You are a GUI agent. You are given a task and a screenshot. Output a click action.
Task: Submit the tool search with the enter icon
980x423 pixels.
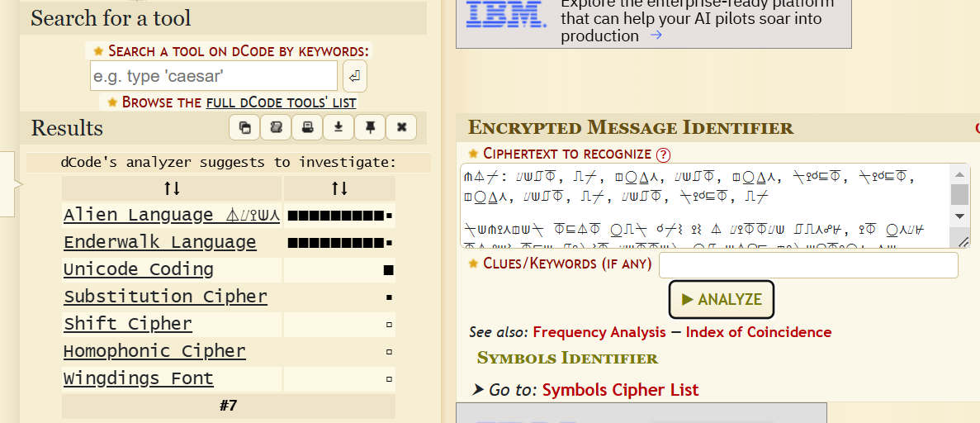[354, 76]
